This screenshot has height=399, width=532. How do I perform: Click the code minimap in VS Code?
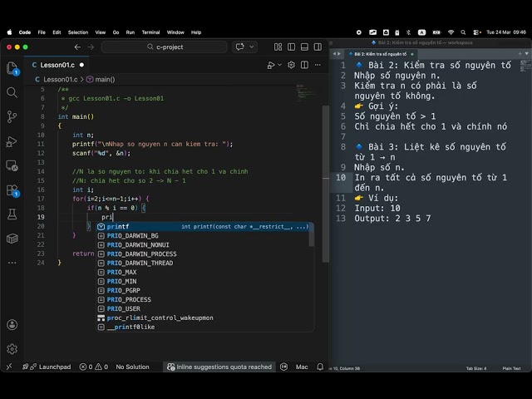(306, 91)
